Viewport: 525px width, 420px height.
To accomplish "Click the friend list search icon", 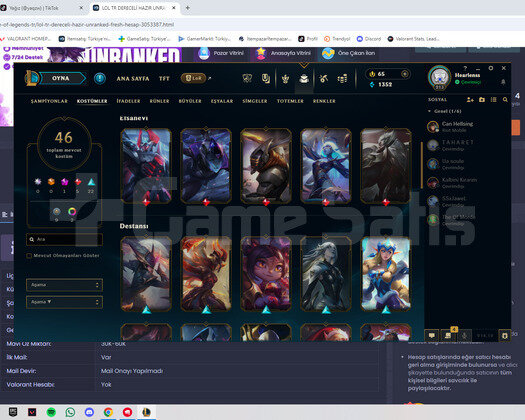I will coord(505,99).
